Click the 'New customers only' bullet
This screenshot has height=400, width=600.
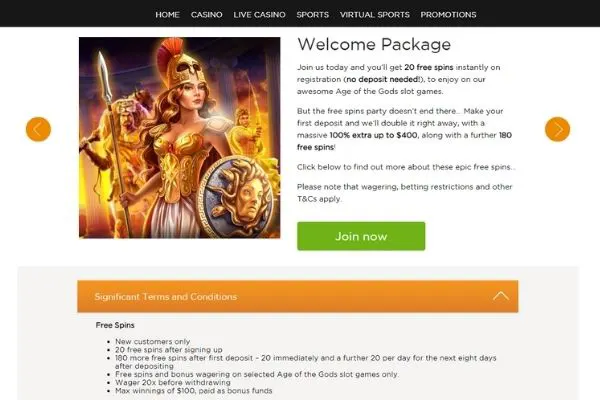(x=152, y=341)
